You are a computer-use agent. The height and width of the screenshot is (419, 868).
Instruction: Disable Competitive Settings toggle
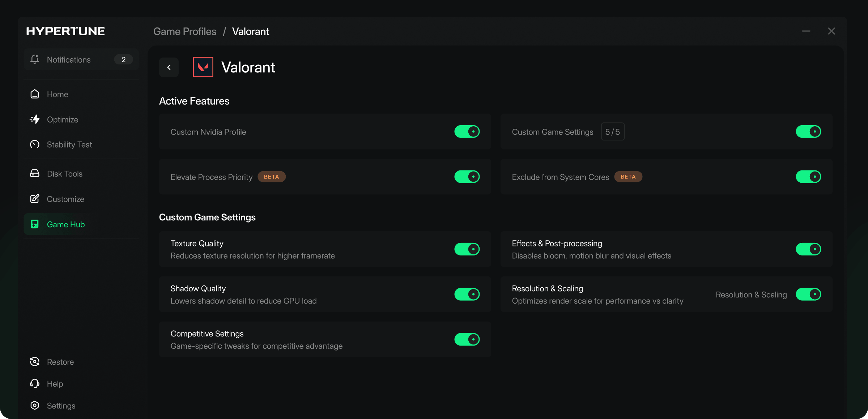click(x=467, y=339)
